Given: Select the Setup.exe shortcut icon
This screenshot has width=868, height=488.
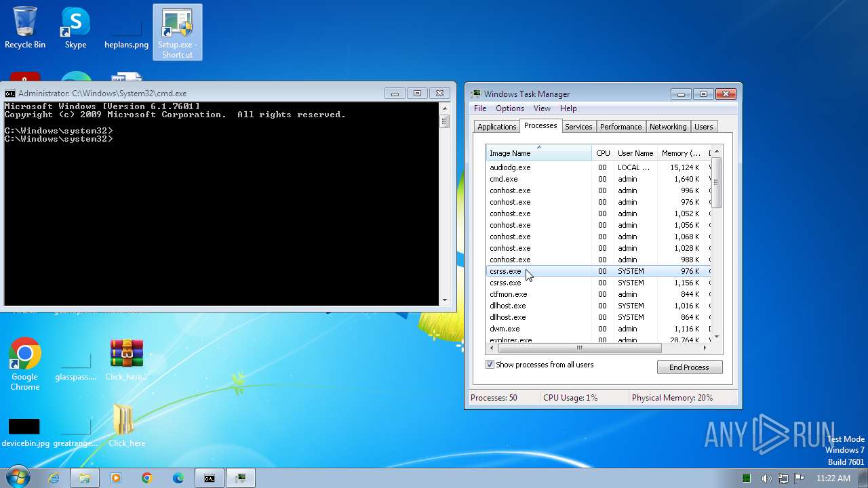Looking at the screenshot, I should [177, 33].
